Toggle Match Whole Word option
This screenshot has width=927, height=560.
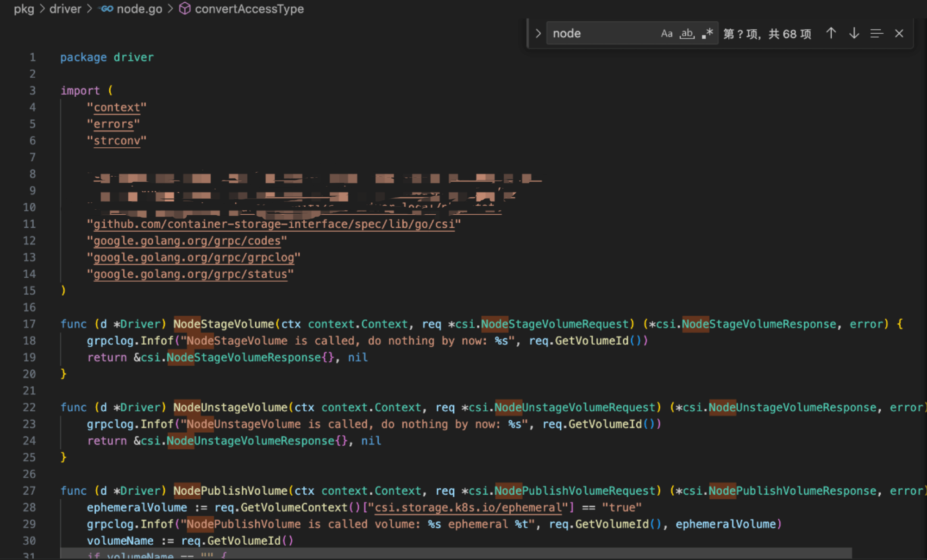687,33
